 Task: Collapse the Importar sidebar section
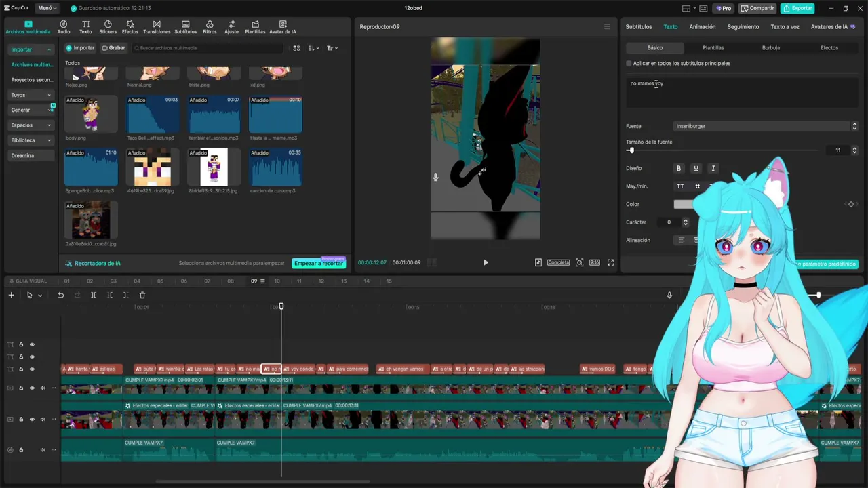click(x=49, y=49)
